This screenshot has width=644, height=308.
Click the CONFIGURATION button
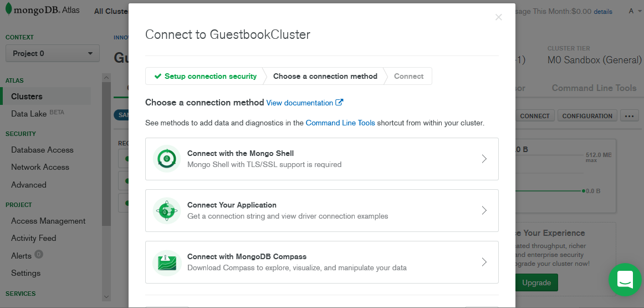pyautogui.click(x=587, y=116)
